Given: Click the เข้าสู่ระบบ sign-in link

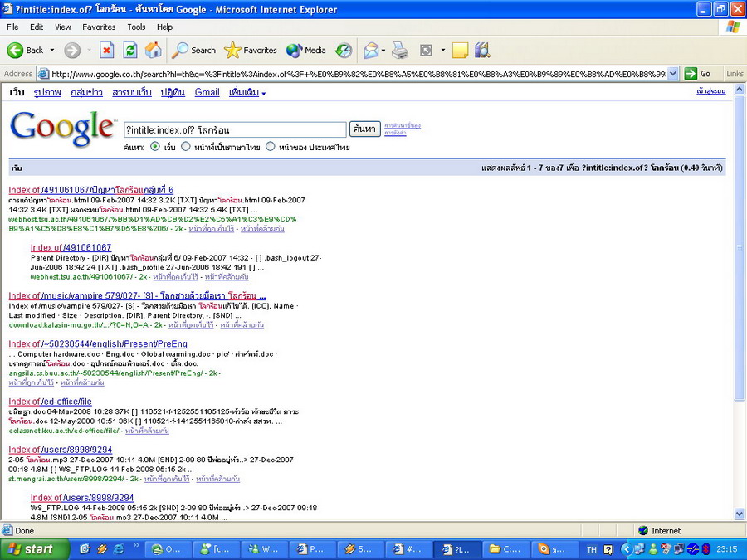Looking at the screenshot, I should pyautogui.click(x=710, y=91).
